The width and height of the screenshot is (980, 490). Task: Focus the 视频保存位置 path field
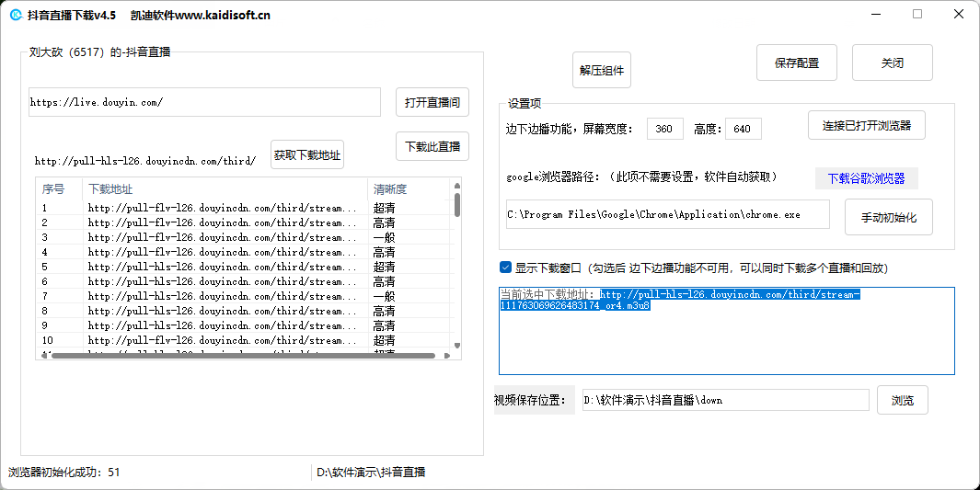(726, 400)
